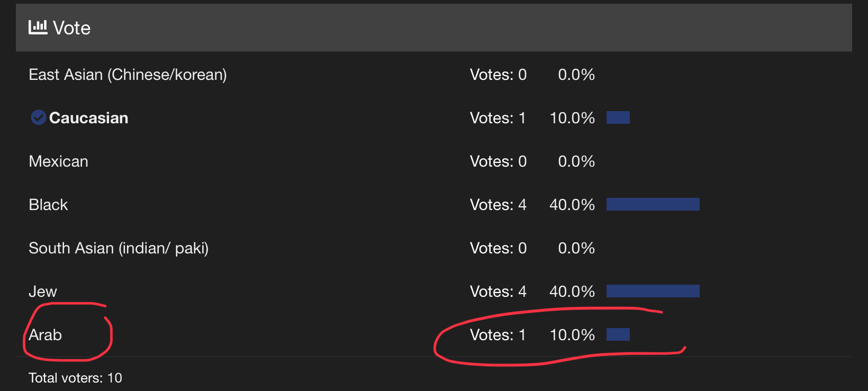The width and height of the screenshot is (868, 391).
Task: Click the blue checkmark next to Caucasian
Action: click(38, 117)
